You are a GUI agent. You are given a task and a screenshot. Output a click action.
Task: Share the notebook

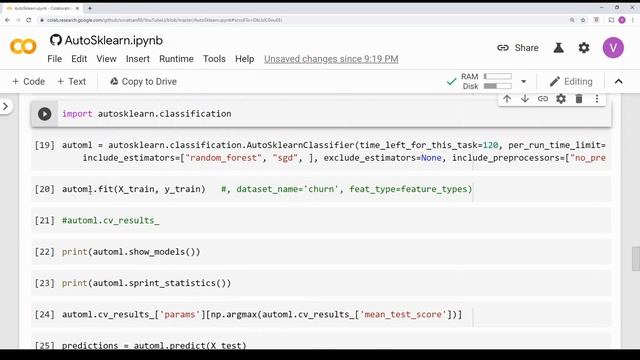click(518, 48)
